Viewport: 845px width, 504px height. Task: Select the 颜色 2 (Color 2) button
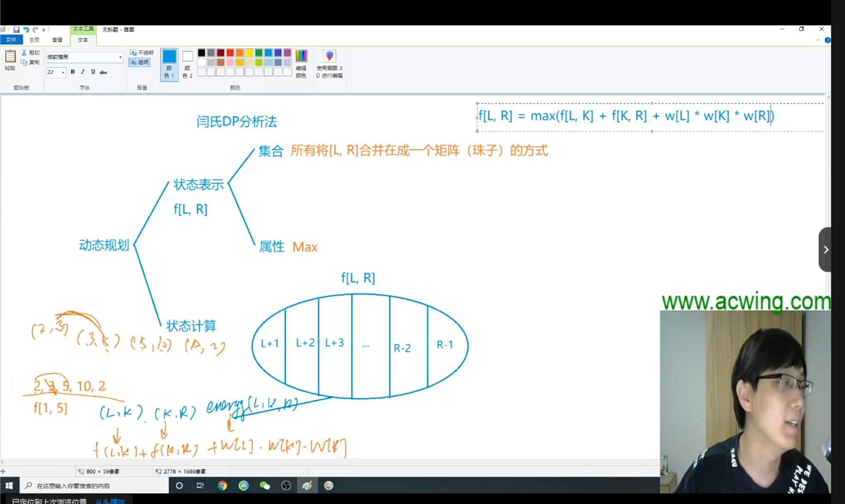pos(188,64)
